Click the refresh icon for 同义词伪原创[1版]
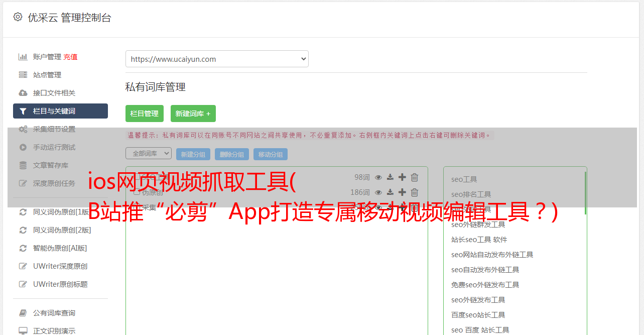This screenshot has width=644, height=335. (x=23, y=211)
